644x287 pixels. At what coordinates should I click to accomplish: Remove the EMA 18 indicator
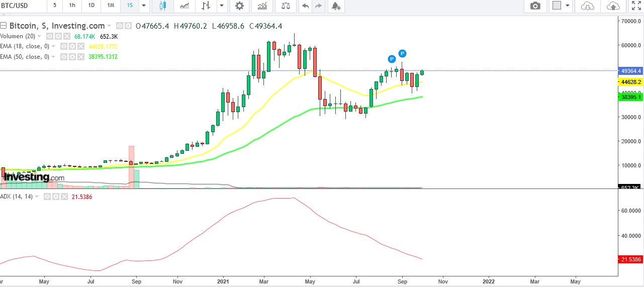click(80, 46)
